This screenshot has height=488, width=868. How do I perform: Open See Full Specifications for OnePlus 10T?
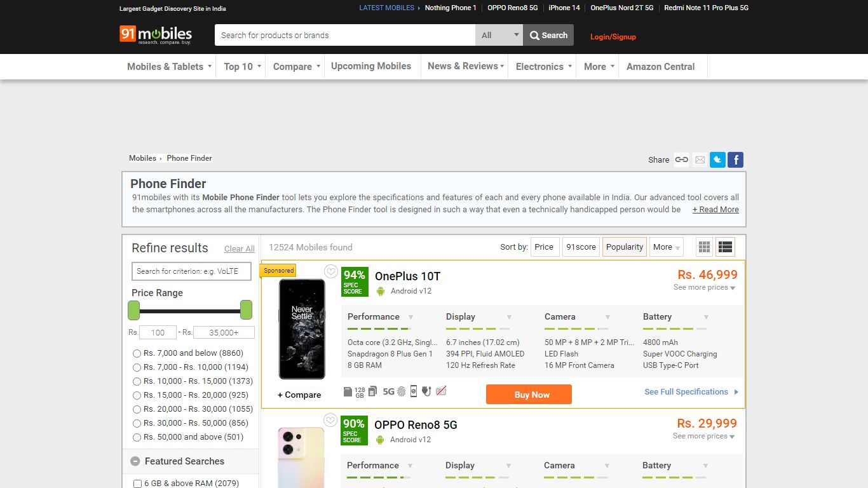(691, 392)
